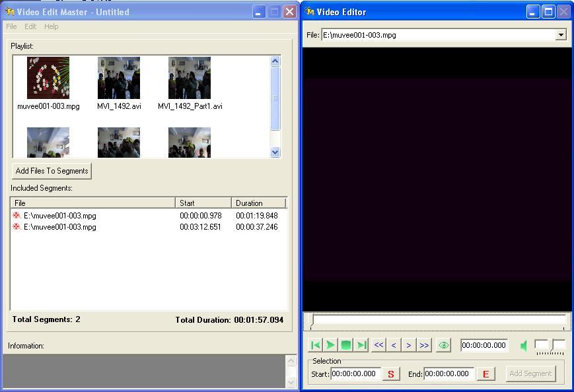Click the fast rewind (<<) control
Image resolution: width=574 pixels, height=392 pixels.
tap(378, 344)
